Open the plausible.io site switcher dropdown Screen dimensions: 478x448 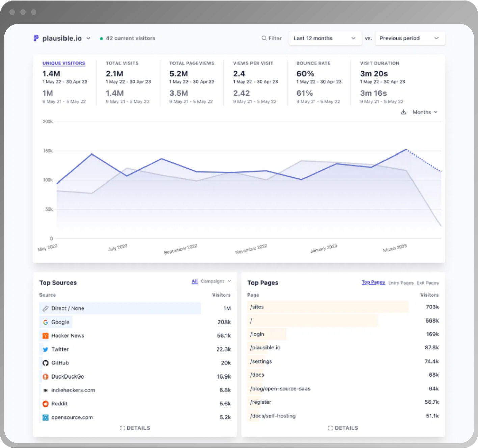coord(62,38)
